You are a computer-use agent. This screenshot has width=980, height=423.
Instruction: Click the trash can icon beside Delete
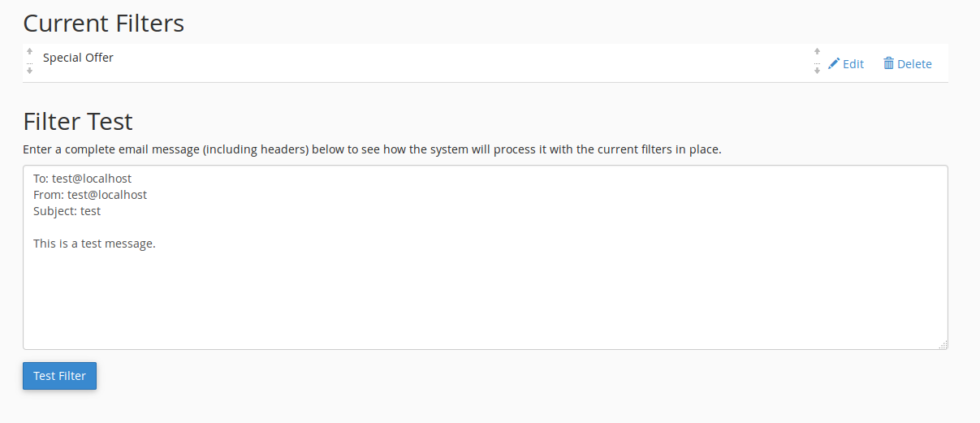888,63
